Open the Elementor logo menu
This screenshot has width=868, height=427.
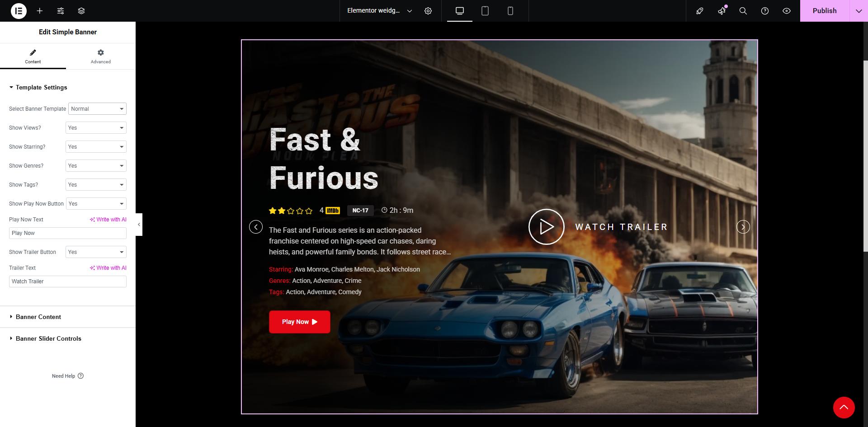[19, 11]
